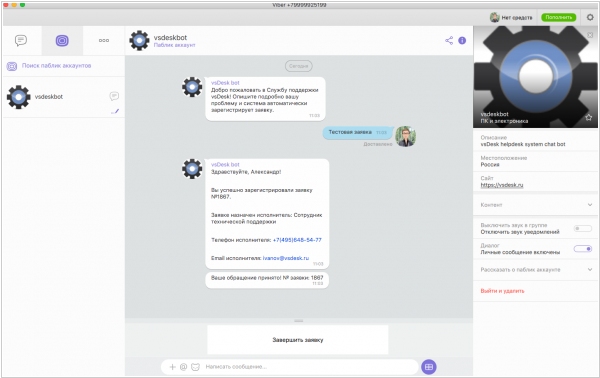Toggle 'Личные сообщения включены' switch
Viewport: 600px width, 378px height.
[x=582, y=249]
